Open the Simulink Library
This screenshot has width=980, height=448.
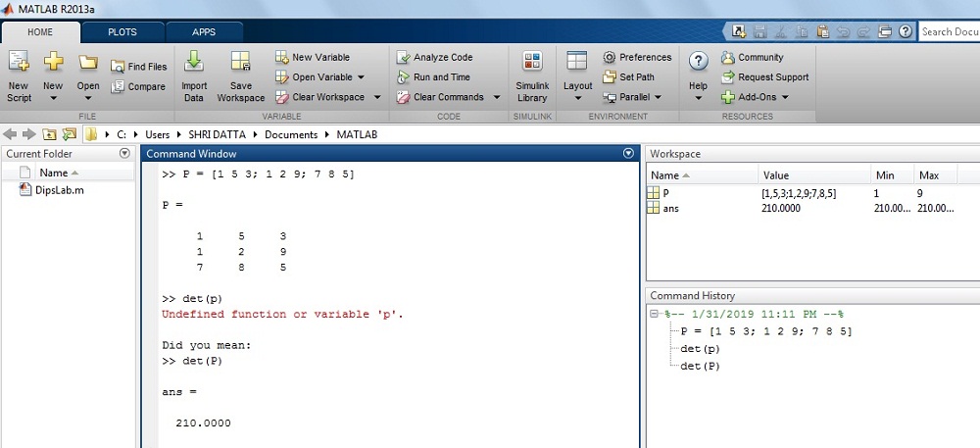point(532,64)
